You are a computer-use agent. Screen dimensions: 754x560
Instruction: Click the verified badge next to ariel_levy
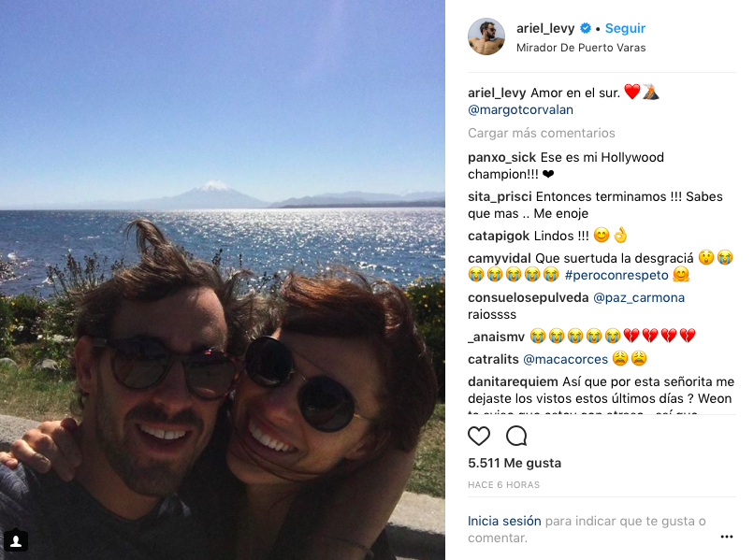pyautogui.click(x=586, y=28)
